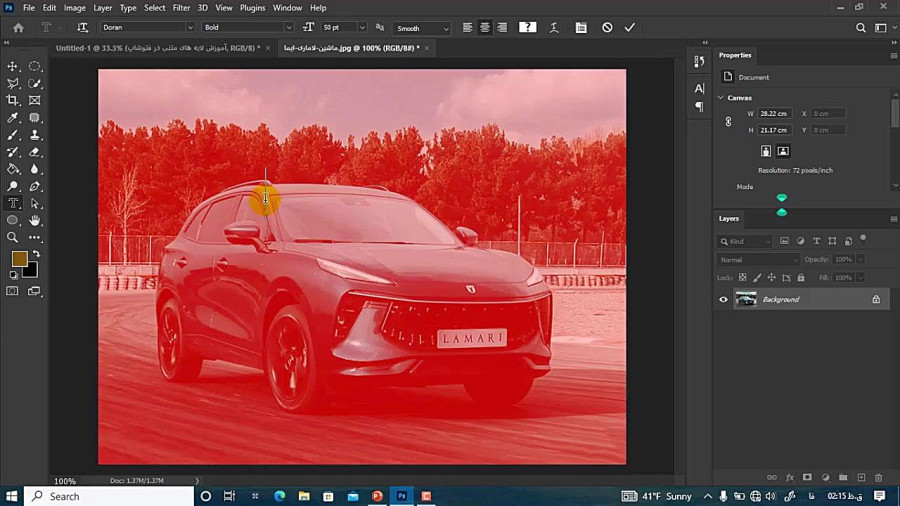Screen dimensions: 900x506
Task: Click the foreground brown color swatch
Action: pos(18,258)
